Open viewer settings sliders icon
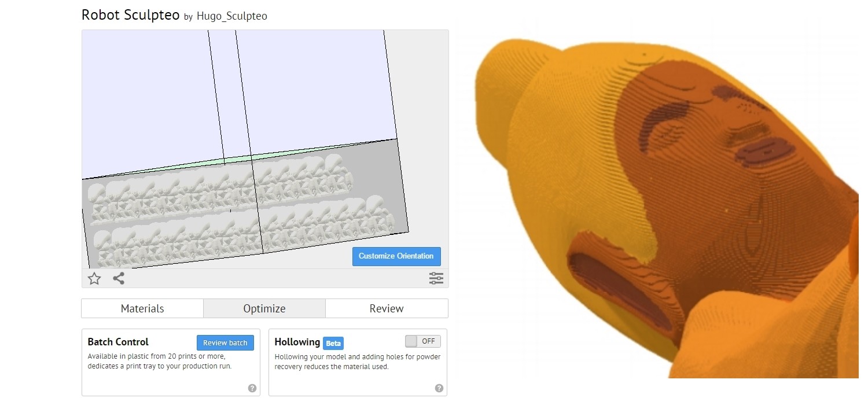 (436, 278)
